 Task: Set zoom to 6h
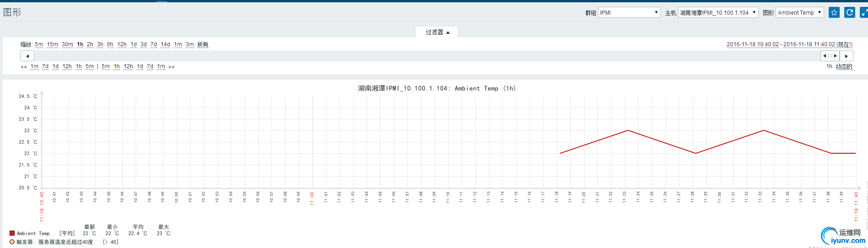pos(110,44)
